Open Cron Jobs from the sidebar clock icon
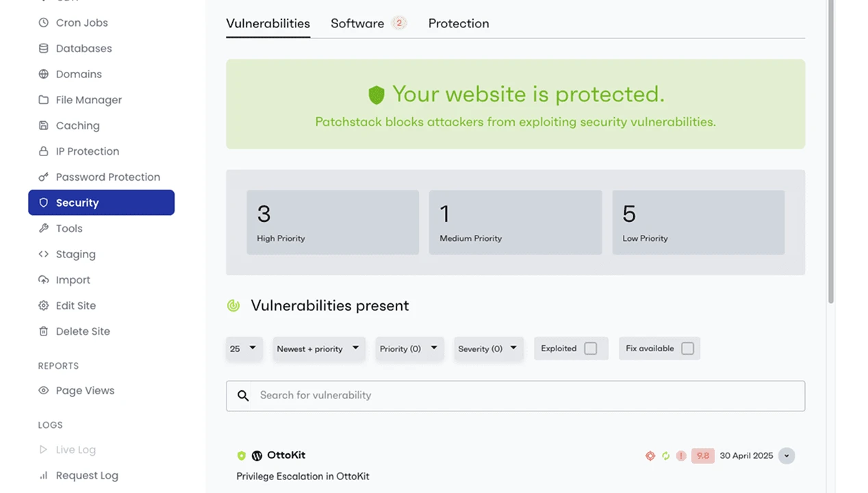The image size is (868, 493). pyautogui.click(x=44, y=23)
